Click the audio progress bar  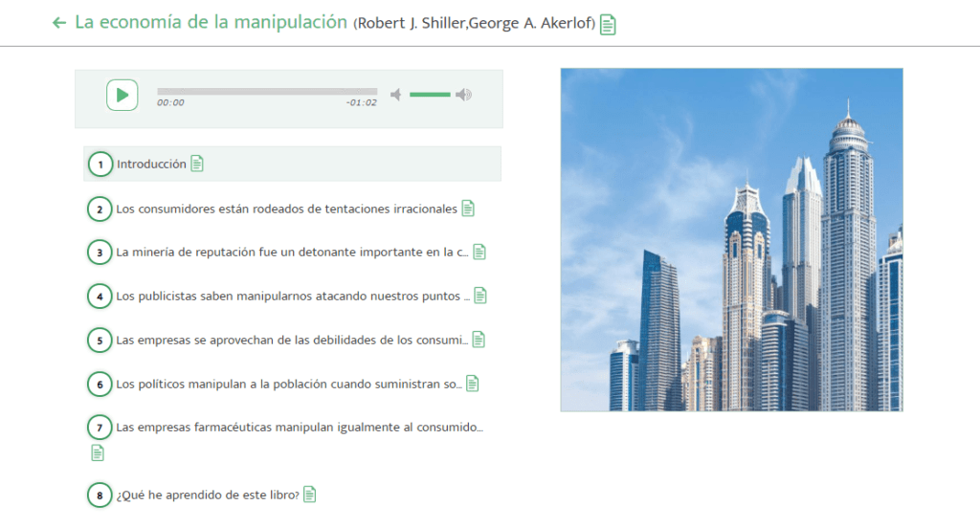click(267, 91)
